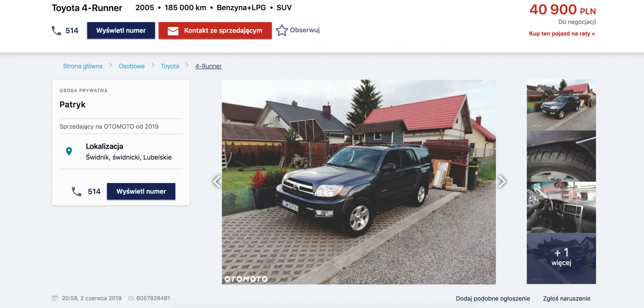Go to the Strona główna breadcrumb

(x=83, y=66)
